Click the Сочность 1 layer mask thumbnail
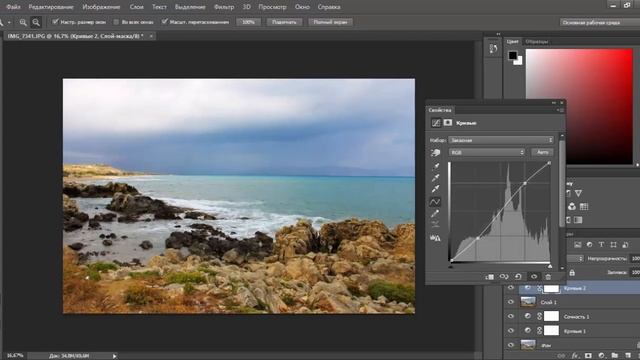The image size is (640, 360). pos(551,316)
